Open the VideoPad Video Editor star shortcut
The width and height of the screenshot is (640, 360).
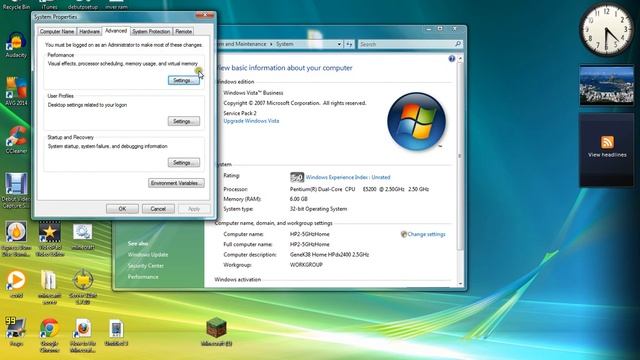coord(49,239)
